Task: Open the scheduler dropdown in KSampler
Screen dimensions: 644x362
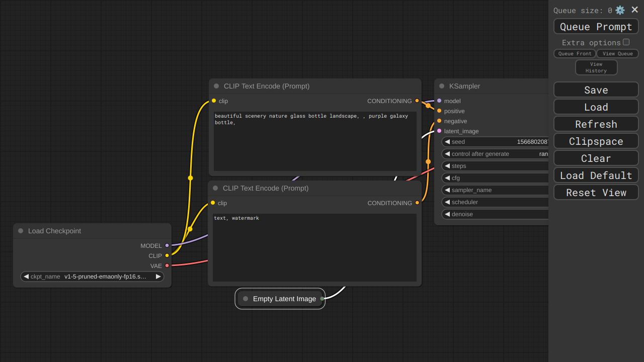Action: [496, 202]
